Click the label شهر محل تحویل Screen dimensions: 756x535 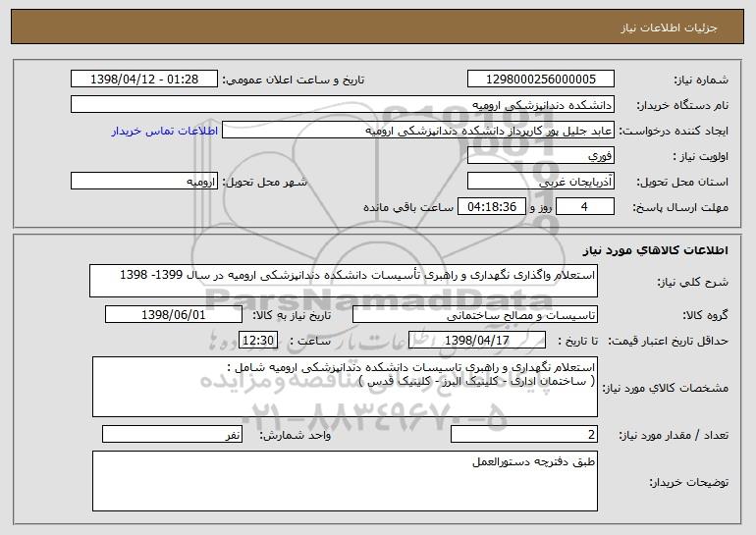pos(264,182)
